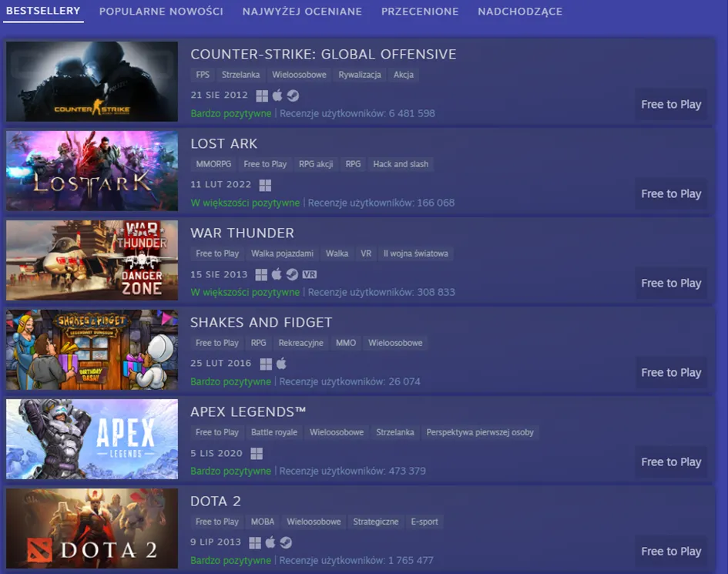Click the FPS tag under Counter-Strike
Screen dimensions: 728x574
coord(203,75)
